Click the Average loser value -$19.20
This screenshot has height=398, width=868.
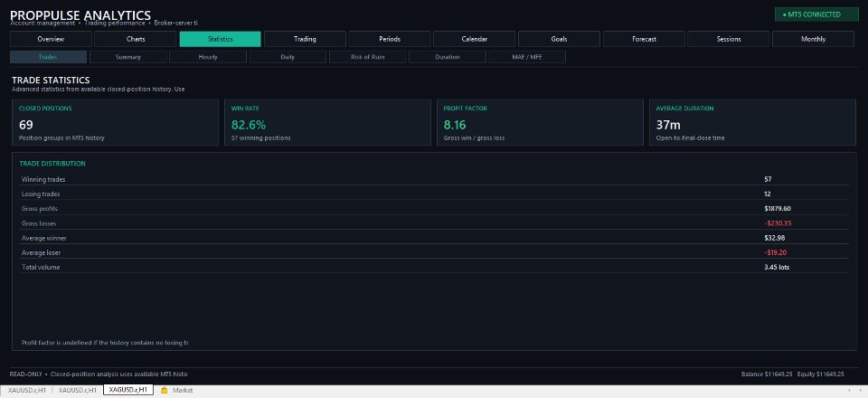tap(776, 252)
